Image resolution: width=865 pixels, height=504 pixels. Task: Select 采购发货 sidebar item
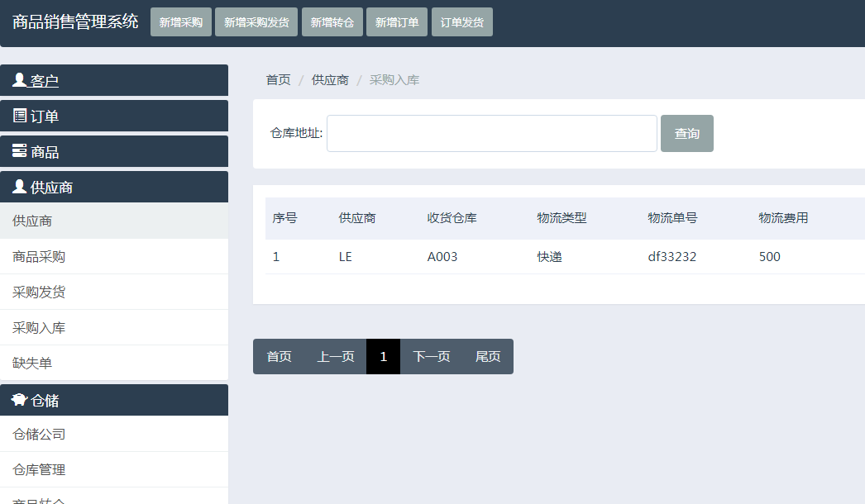click(39, 292)
